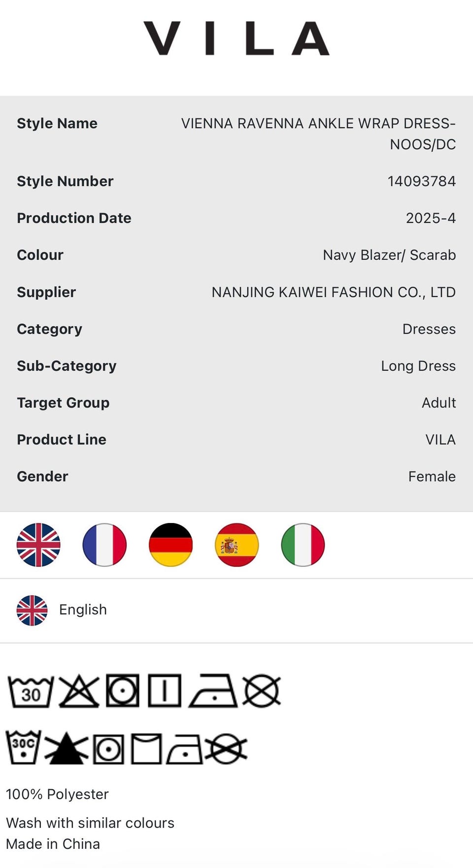Click the do not bleach triangle
This screenshot has height=868, width=473.
coord(79,692)
